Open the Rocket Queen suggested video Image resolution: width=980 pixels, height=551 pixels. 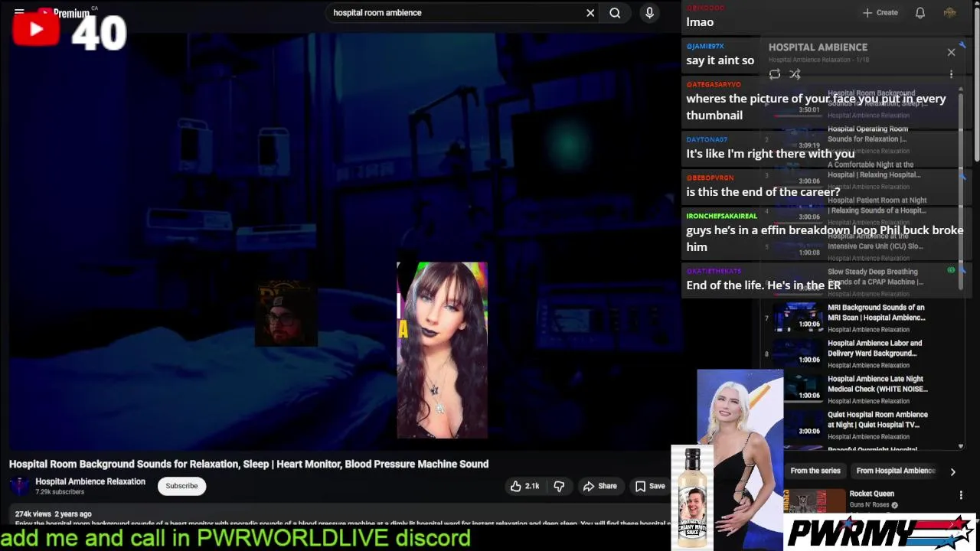[x=871, y=494]
